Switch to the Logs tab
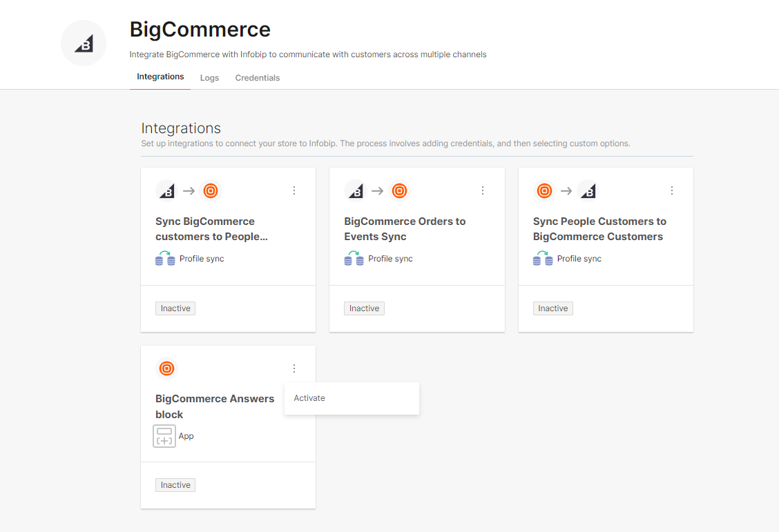Viewport: 779px width, 532px height. pos(209,78)
